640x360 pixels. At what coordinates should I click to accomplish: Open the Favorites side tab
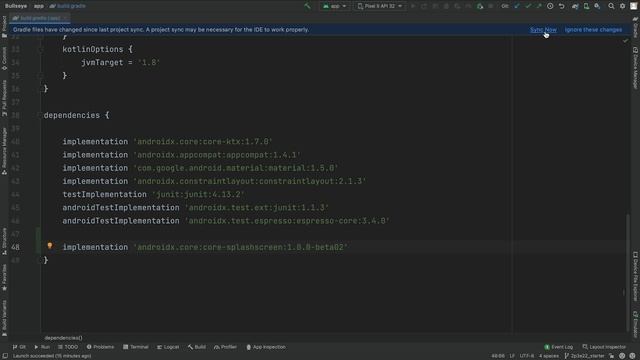(x=4, y=277)
